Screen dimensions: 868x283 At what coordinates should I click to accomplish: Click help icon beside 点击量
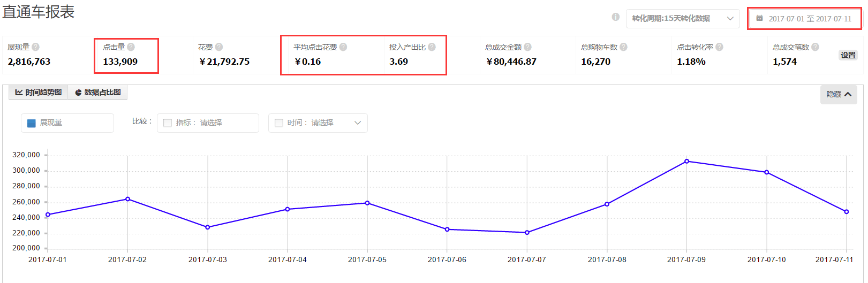click(x=131, y=47)
